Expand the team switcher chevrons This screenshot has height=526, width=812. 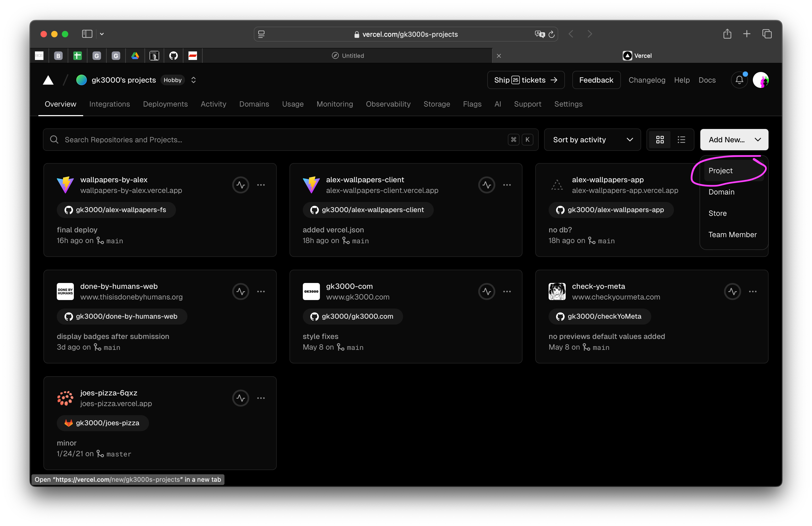pos(194,80)
